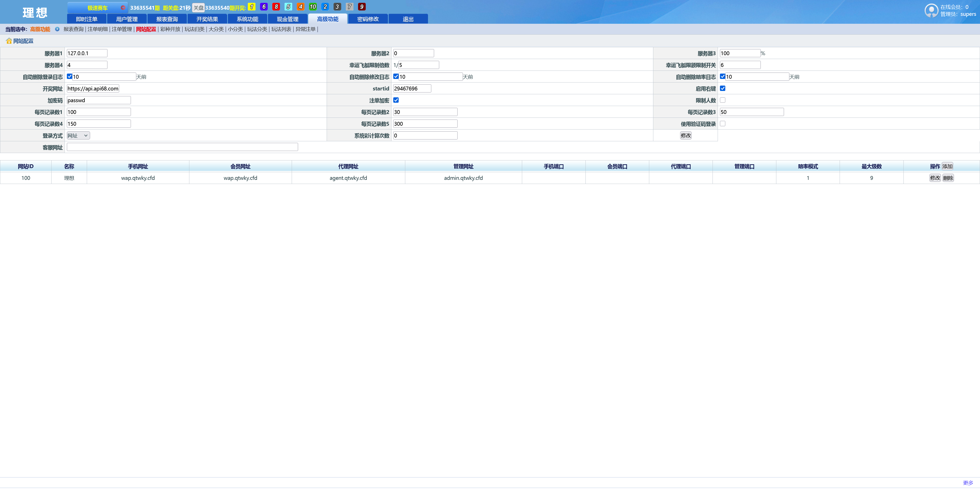Disable the 启用右键 checkbox
The width and height of the screenshot is (980, 490).
pyautogui.click(x=722, y=88)
